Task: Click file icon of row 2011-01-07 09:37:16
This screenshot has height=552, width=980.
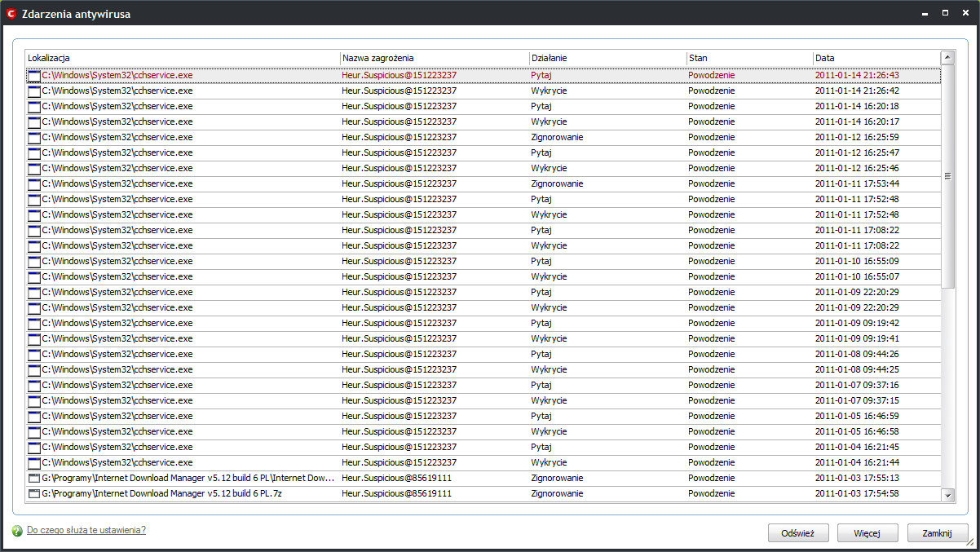Action: 34,385
